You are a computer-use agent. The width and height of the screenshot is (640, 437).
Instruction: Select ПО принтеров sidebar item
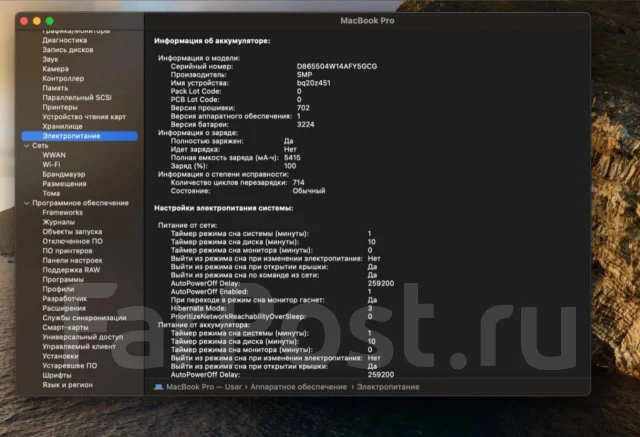(67, 251)
